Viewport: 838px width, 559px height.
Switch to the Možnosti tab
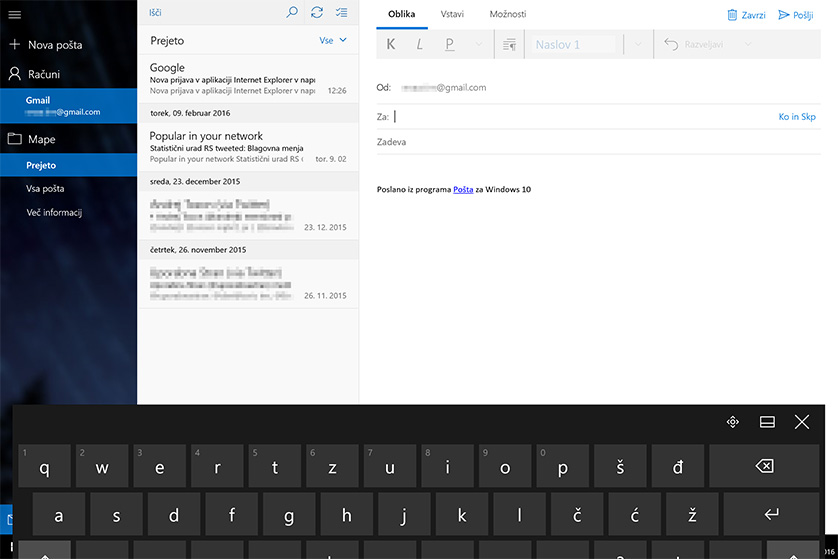click(x=508, y=14)
